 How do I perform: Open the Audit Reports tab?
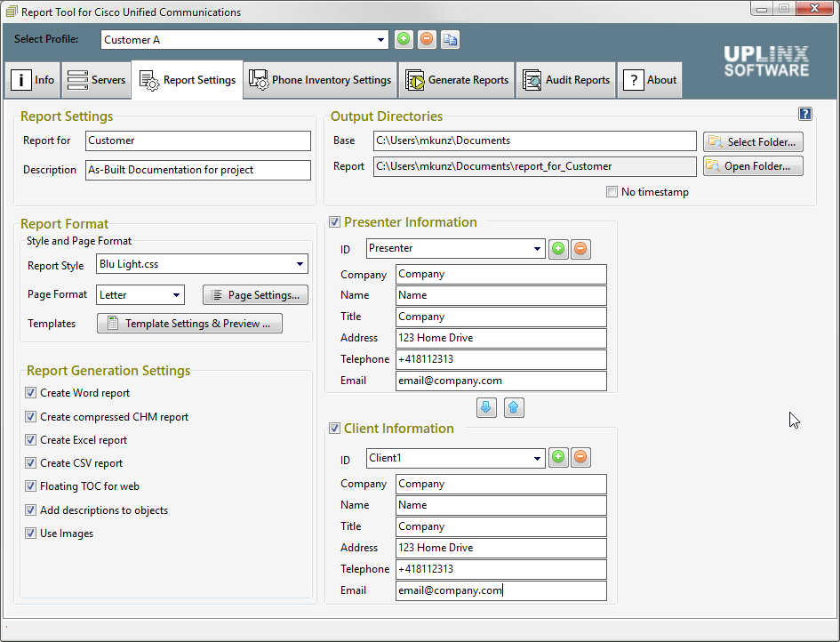(565, 80)
